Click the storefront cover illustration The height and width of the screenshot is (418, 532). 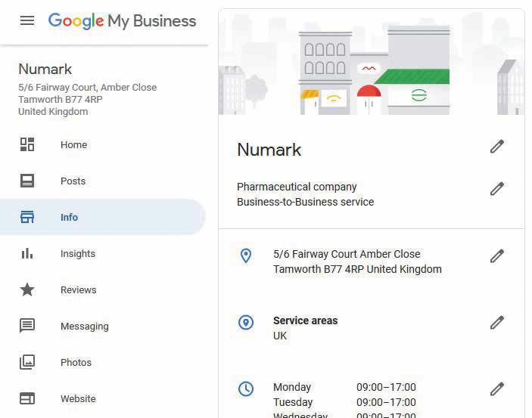[371, 63]
